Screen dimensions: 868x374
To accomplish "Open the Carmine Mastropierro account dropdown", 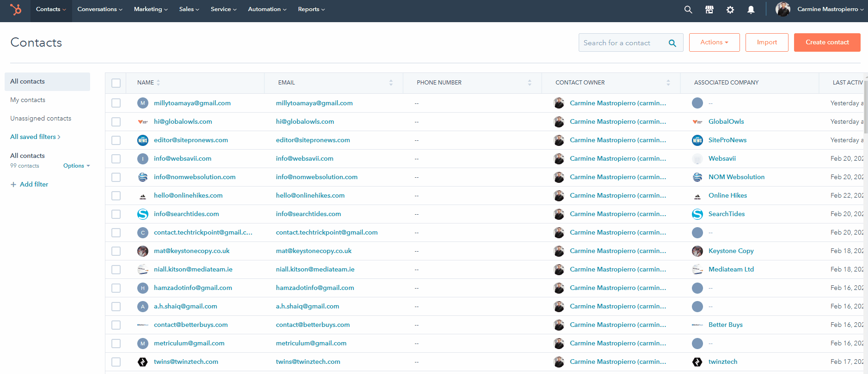I will (x=830, y=9).
